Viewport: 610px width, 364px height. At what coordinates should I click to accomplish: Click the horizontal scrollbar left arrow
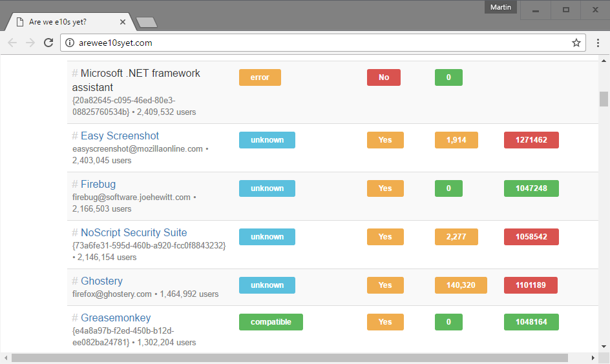(5, 358)
